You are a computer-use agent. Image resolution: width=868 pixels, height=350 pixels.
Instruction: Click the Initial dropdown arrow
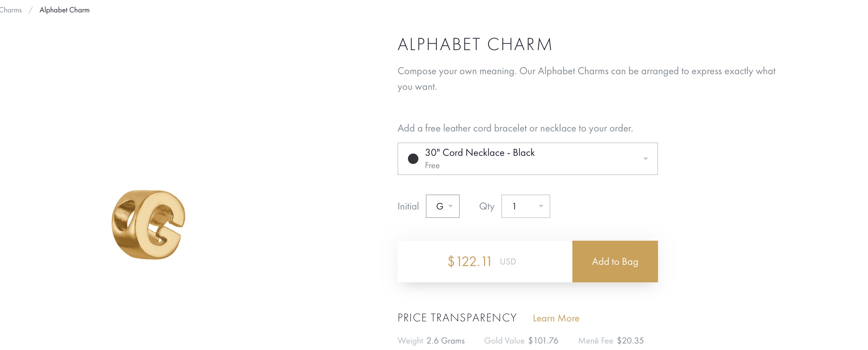pyautogui.click(x=451, y=206)
